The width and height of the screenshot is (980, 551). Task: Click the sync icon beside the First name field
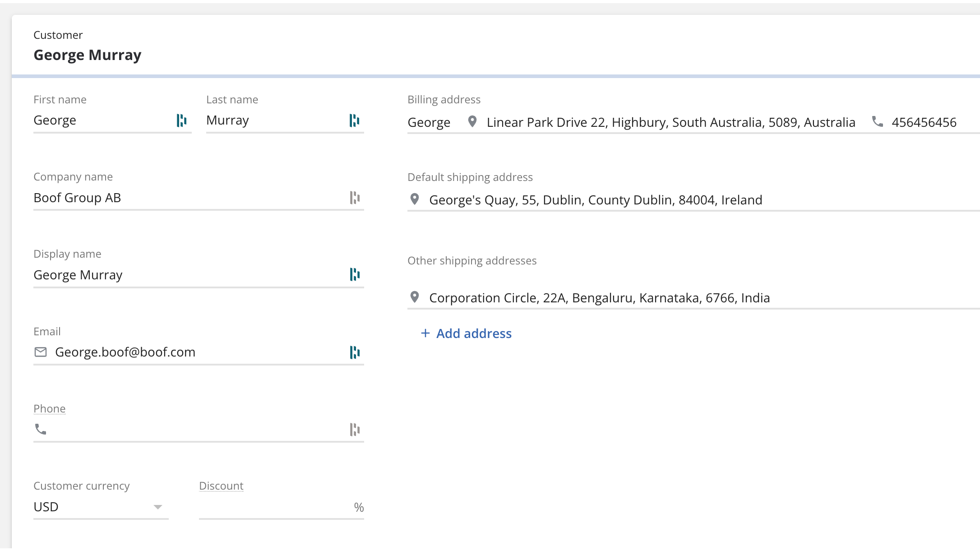click(x=182, y=120)
